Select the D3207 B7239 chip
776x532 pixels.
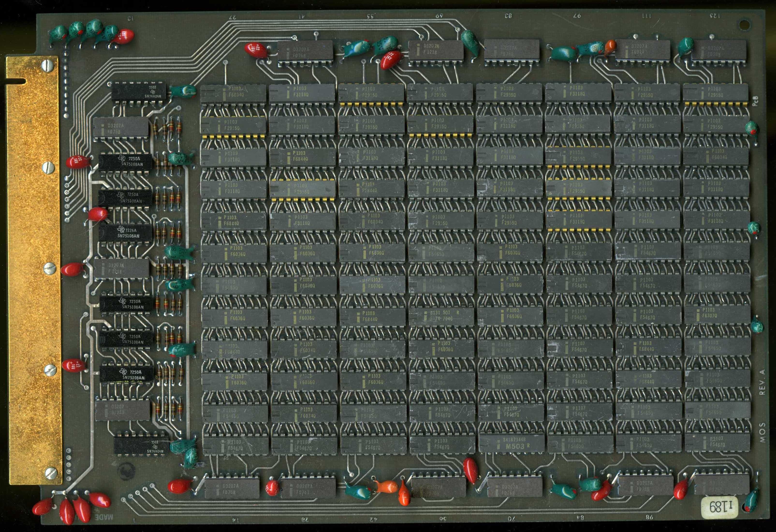click(122, 410)
